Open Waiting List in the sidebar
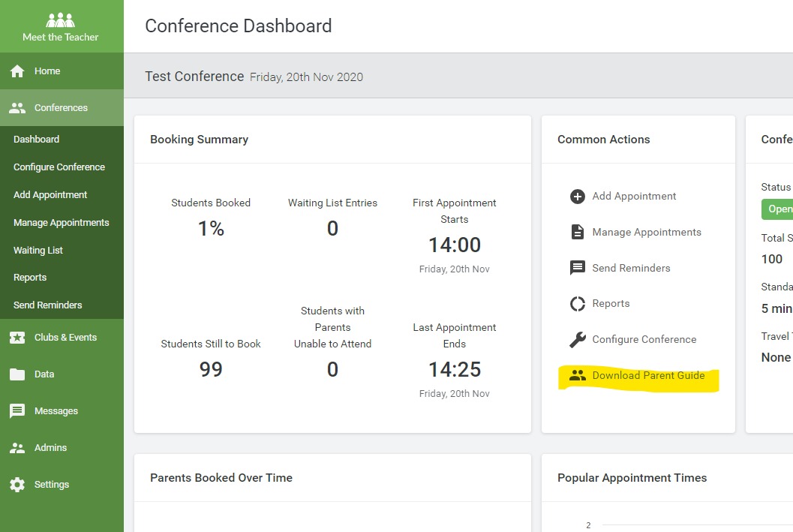 pos(38,251)
